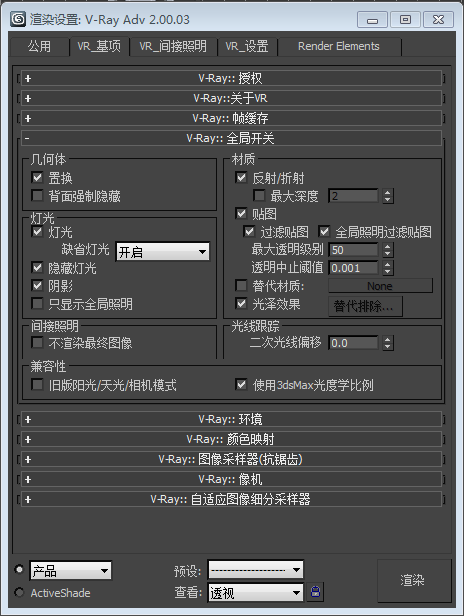The image size is (464, 616).
Task: Expand V-Ray:: 自适应图像细分采样器 rollout
Action: 231,499
